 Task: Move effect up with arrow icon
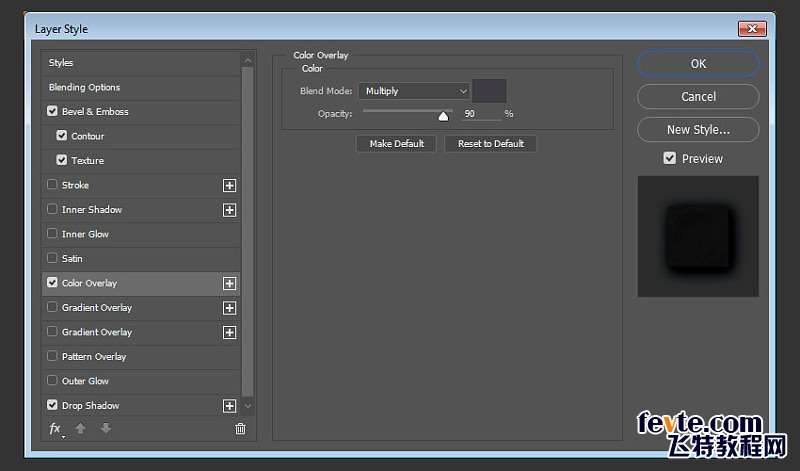[x=81, y=429]
